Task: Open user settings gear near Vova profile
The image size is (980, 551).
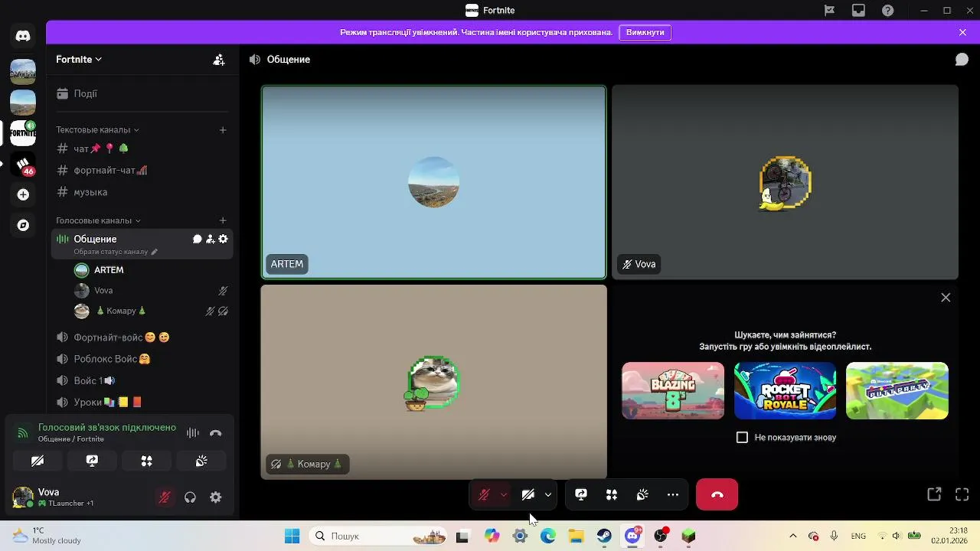Action: (216, 497)
